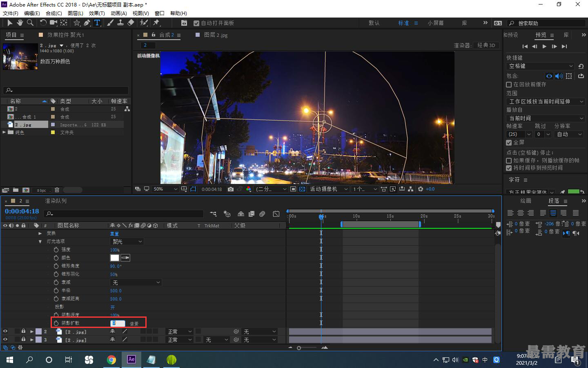588x368 pixels.
Task: Open the 50% magnification dropdown
Action: [165, 189]
